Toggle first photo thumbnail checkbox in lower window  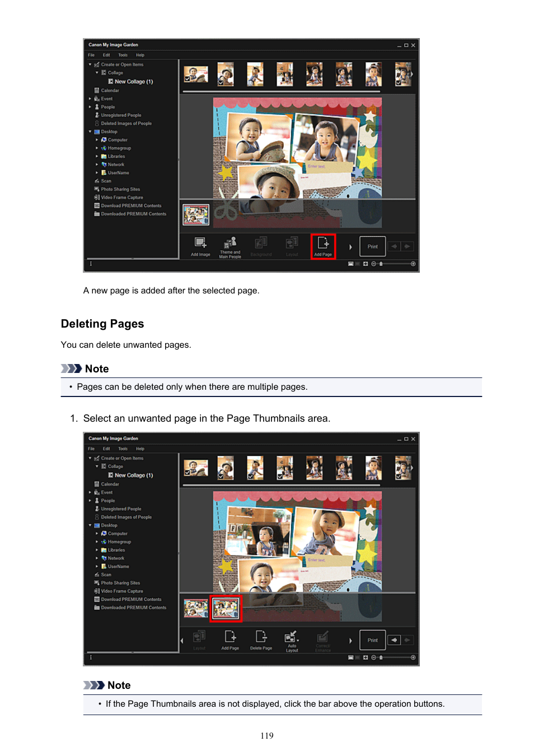click(x=188, y=473)
